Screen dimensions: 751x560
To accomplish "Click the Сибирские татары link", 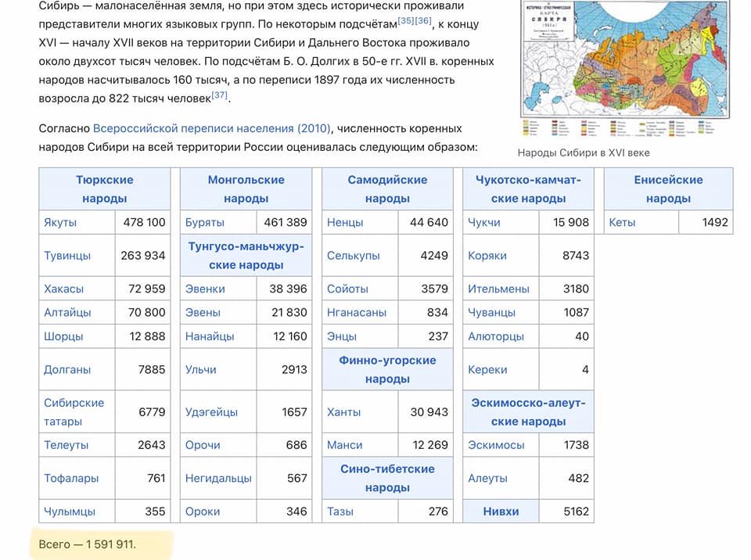I will point(74,412).
